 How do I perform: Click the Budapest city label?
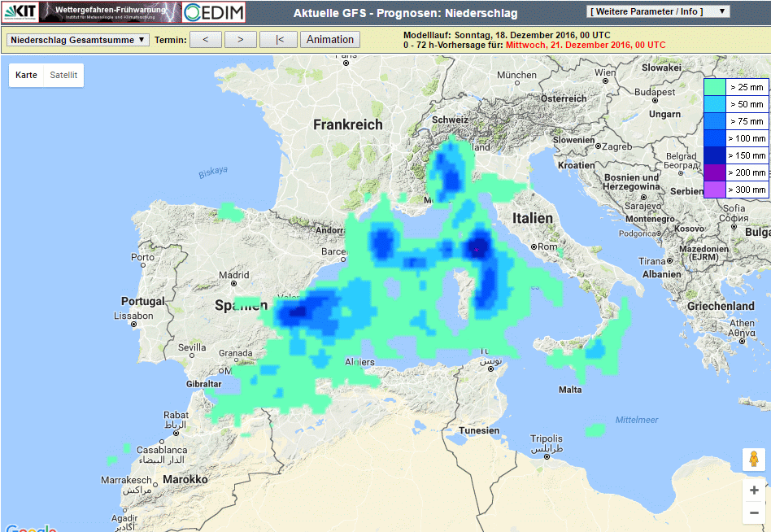655,92
